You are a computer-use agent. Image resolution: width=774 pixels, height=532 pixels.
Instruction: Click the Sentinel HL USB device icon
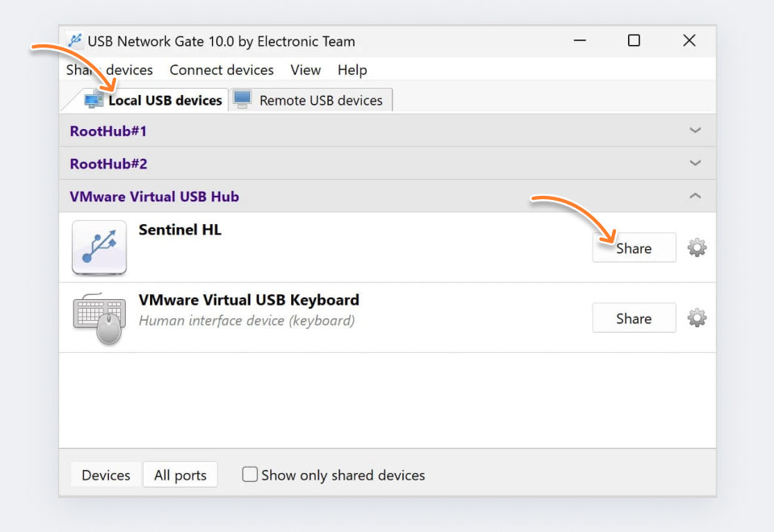click(98, 247)
